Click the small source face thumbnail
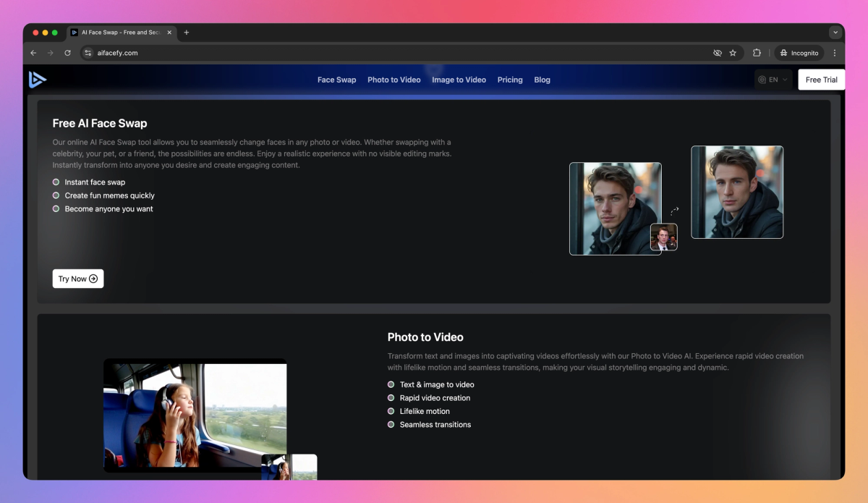 (x=664, y=237)
